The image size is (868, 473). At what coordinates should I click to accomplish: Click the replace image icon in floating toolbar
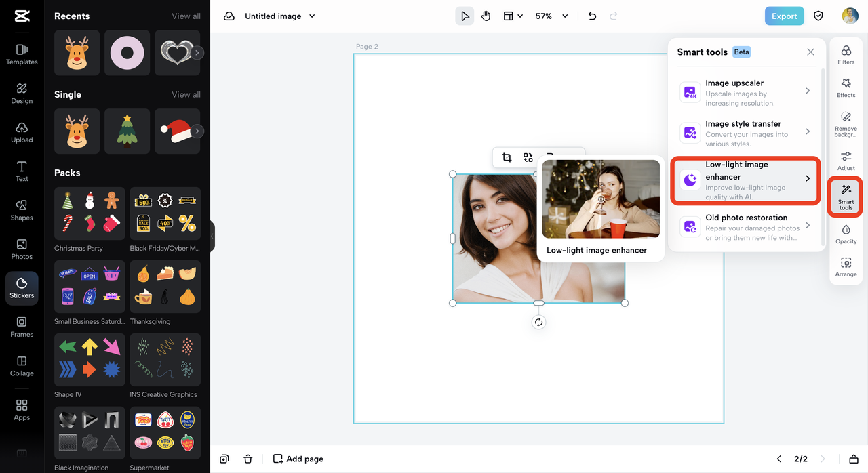pyautogui.click(x=528, y=157)
